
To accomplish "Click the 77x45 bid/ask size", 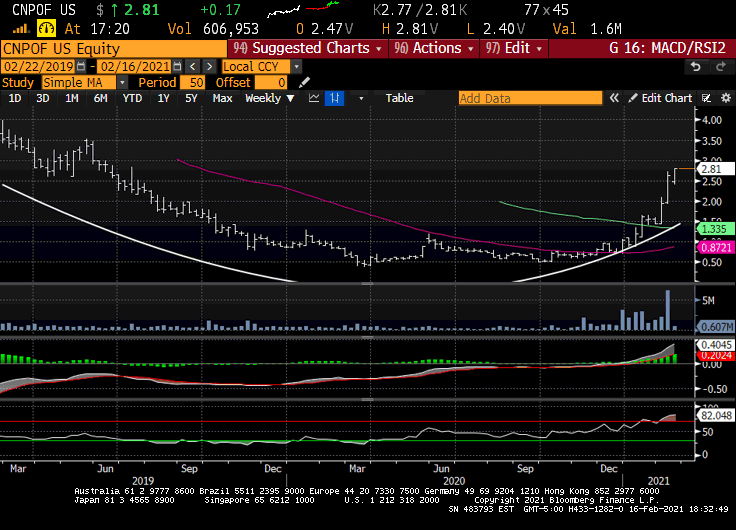I will tap(546, 9).
